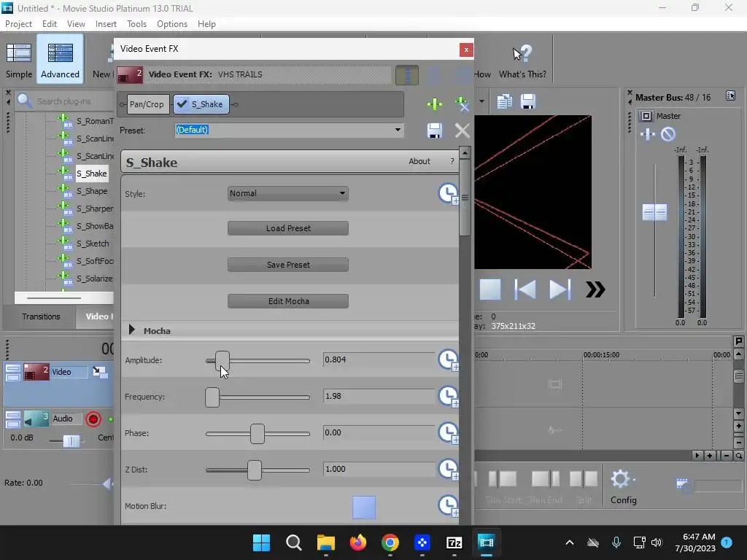
Task: Animate the Amplitude parameter clock icon
Action: click(x=449, y=360)
